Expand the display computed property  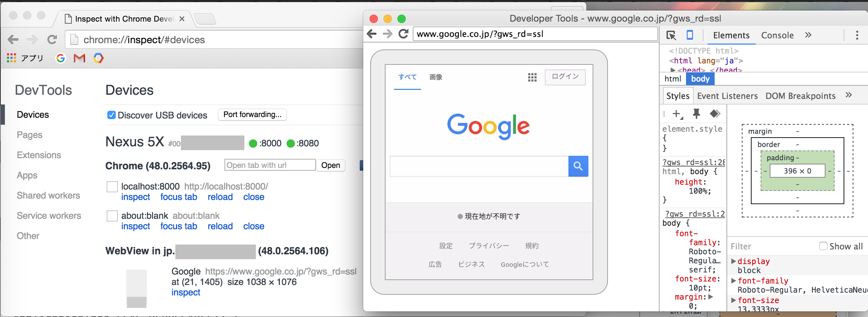click(733, 261)
